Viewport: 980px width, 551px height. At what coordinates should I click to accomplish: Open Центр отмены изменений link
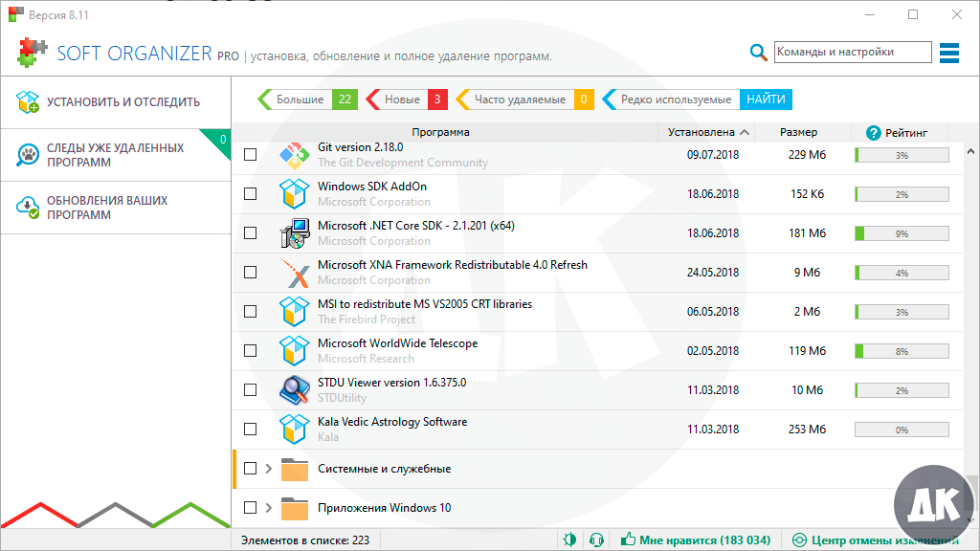click(x=885, y=540)
